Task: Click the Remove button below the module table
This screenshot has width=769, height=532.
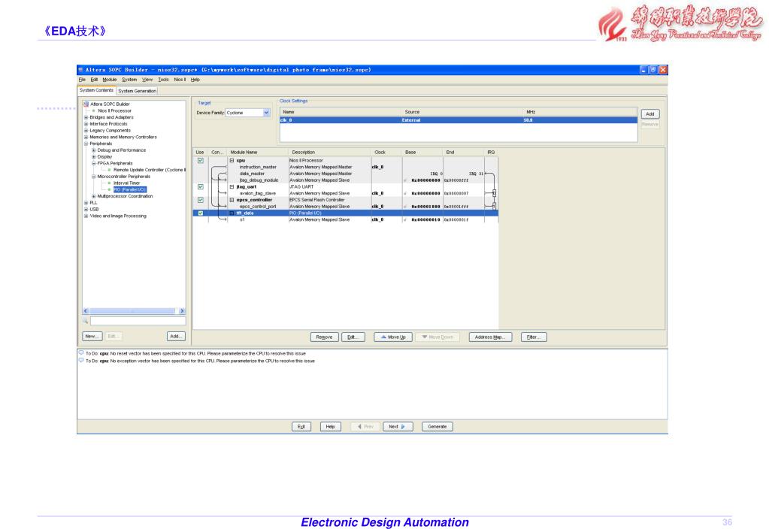Action: (324, 337)
